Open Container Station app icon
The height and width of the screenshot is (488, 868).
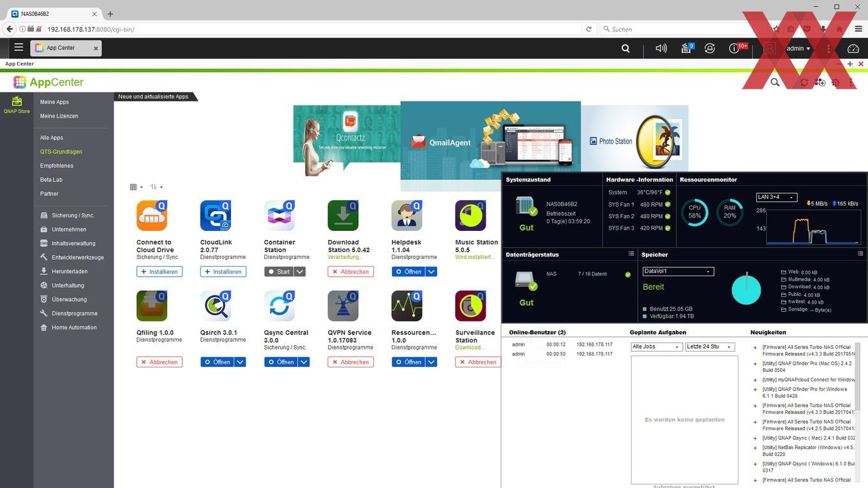[280, 215]
